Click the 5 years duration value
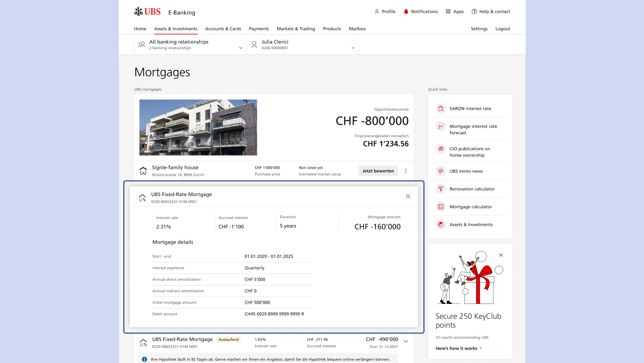This screenshot has width=644, height=363. point(288,226)
